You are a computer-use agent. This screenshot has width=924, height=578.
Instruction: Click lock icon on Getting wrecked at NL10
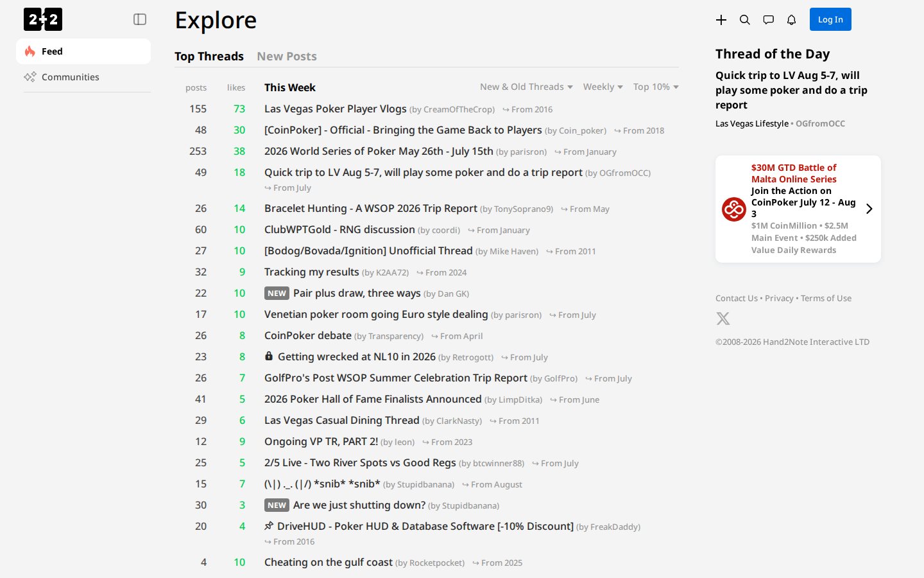point(269,356)
